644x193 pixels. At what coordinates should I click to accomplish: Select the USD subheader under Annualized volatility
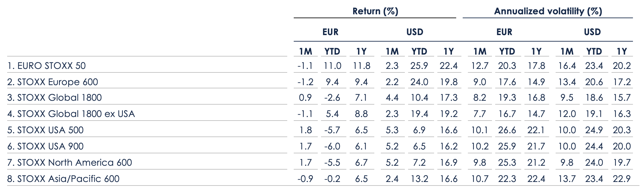(592, 32)
